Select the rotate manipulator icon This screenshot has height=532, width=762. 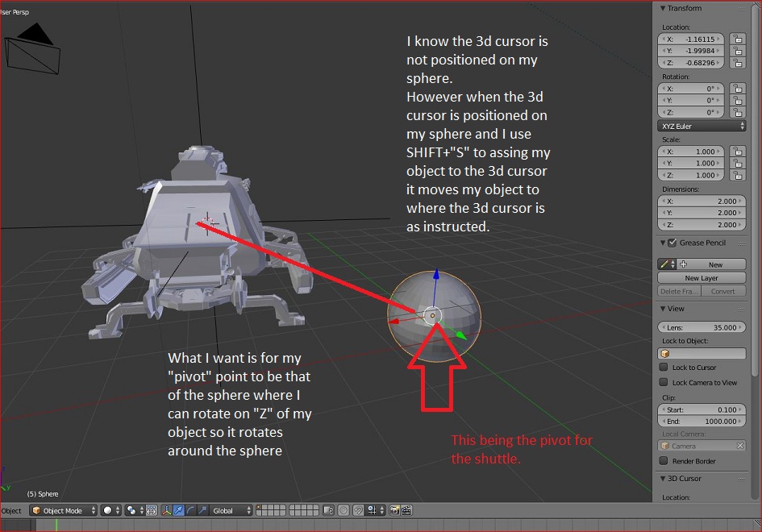[190, 510]
